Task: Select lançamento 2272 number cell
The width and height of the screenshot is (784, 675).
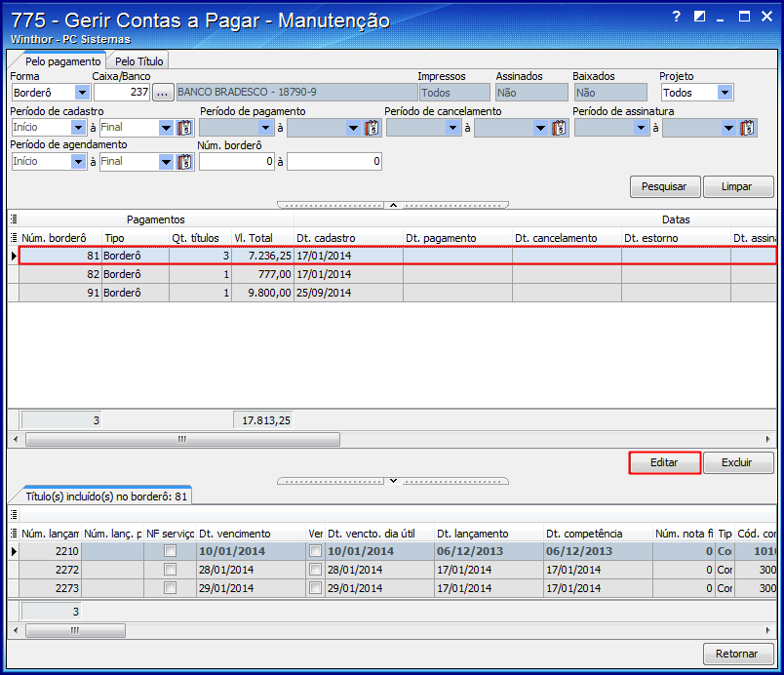Action: point(50,570)
